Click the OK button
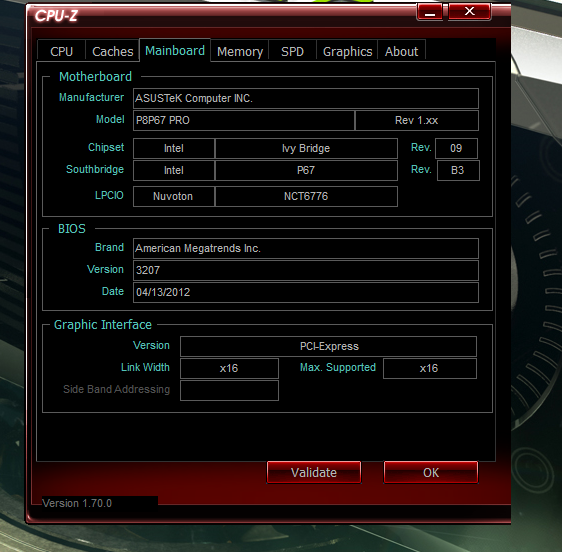Viewport: 562px width, 552px height. (431, 472)
